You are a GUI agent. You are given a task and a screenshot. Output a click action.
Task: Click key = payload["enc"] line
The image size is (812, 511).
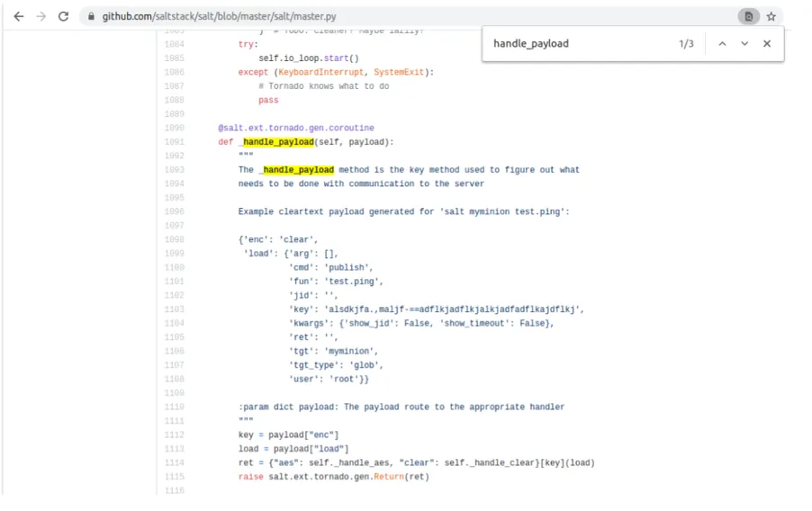click(x=288, y=435)
